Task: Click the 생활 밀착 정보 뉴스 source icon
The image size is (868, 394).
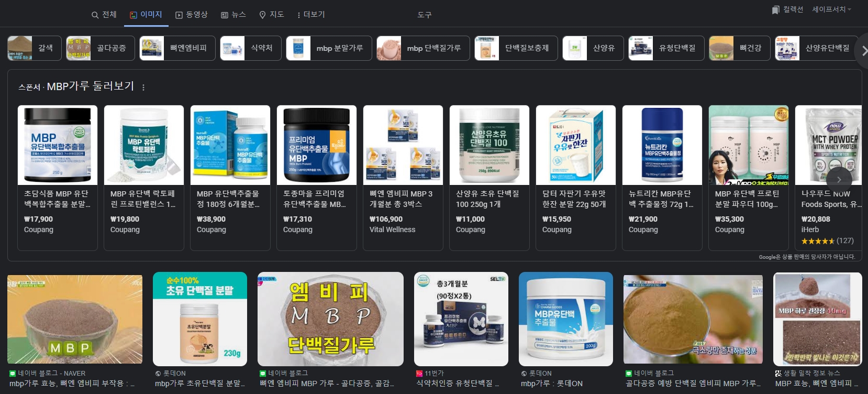Action: tap(778, 373)
